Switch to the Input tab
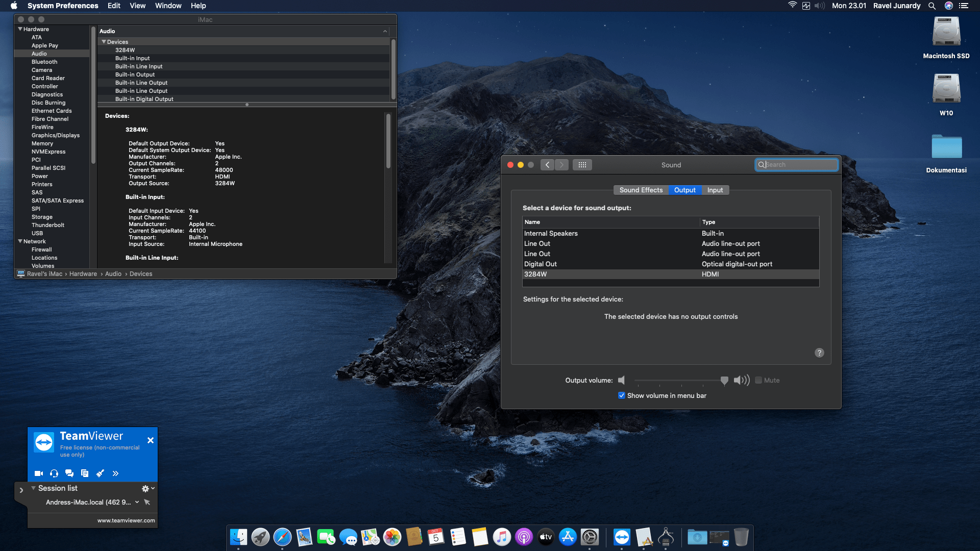 click(x=715, y=190)
